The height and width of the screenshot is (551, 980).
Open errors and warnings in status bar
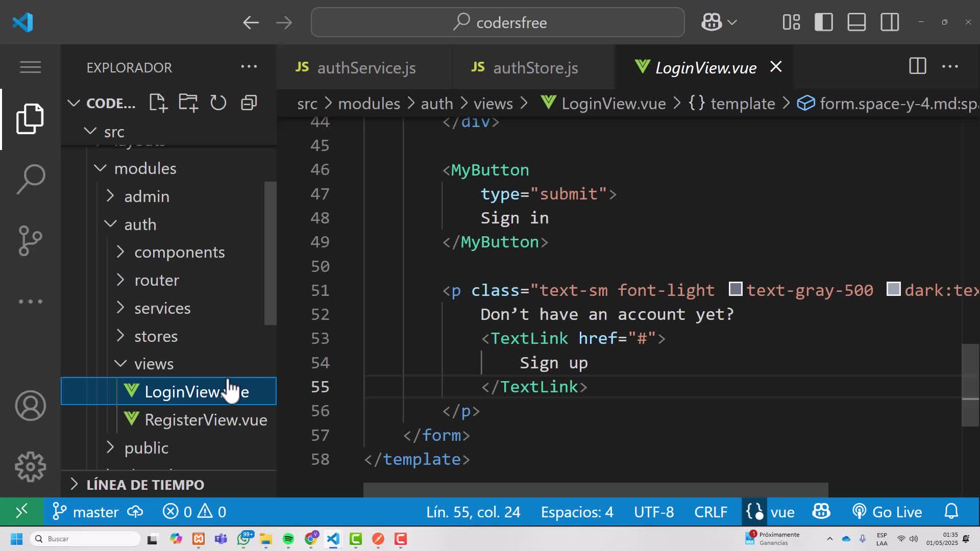[194, 512]
